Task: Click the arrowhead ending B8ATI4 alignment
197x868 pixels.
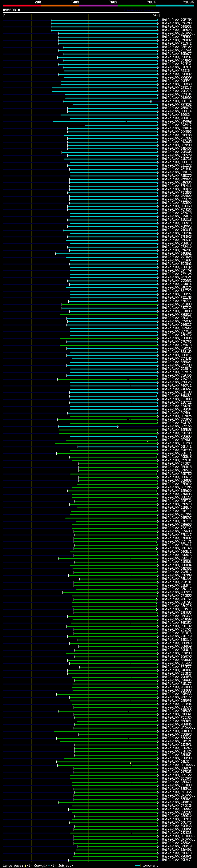Action: tap(151, 101)
